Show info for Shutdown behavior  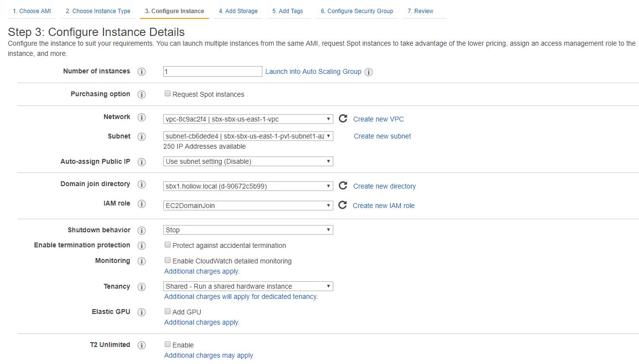pos(142,231)
